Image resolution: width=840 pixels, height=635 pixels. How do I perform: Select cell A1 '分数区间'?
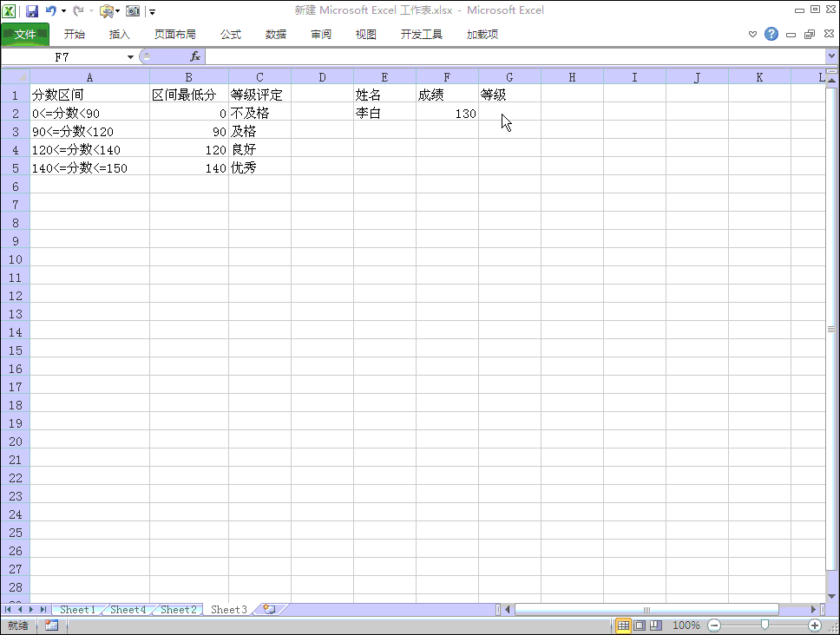[x=89, y=95]
